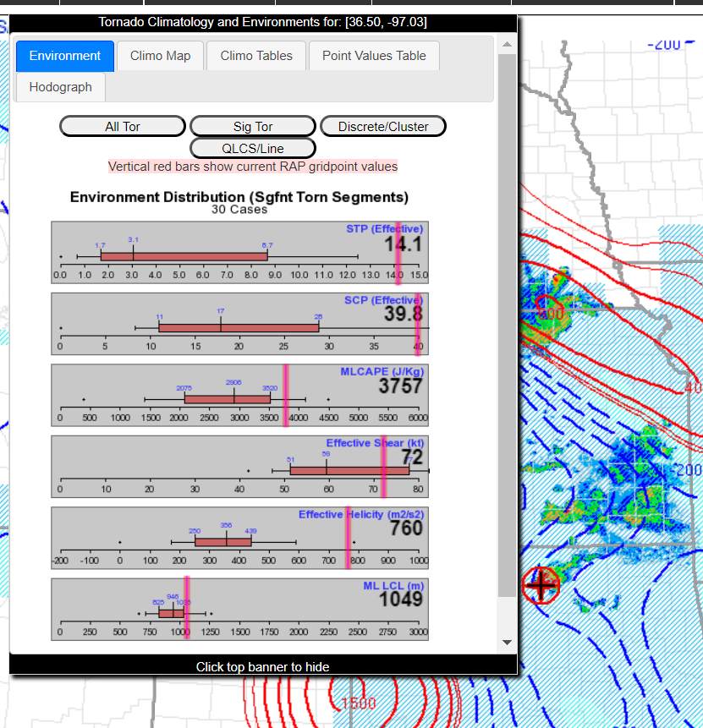This screenshot has width=703, height=728.
Task: Click the 1500 contour label on the map
Action: pos(358,703)
